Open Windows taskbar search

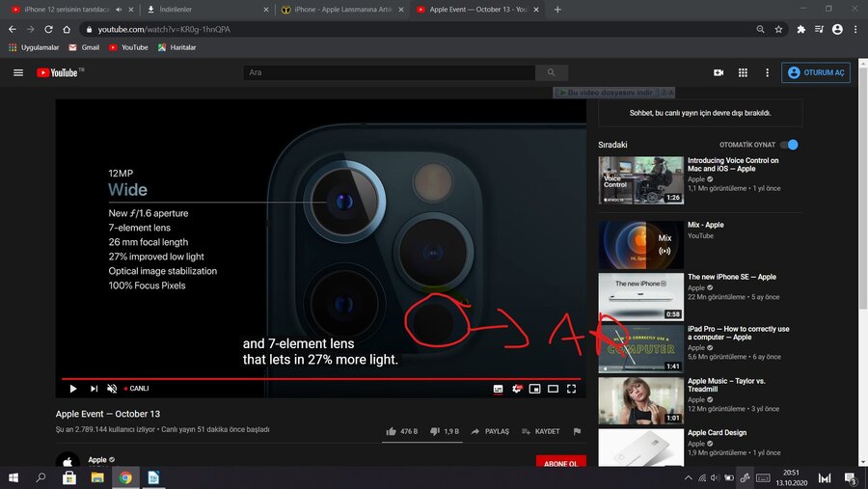click(x=41, y=477)
